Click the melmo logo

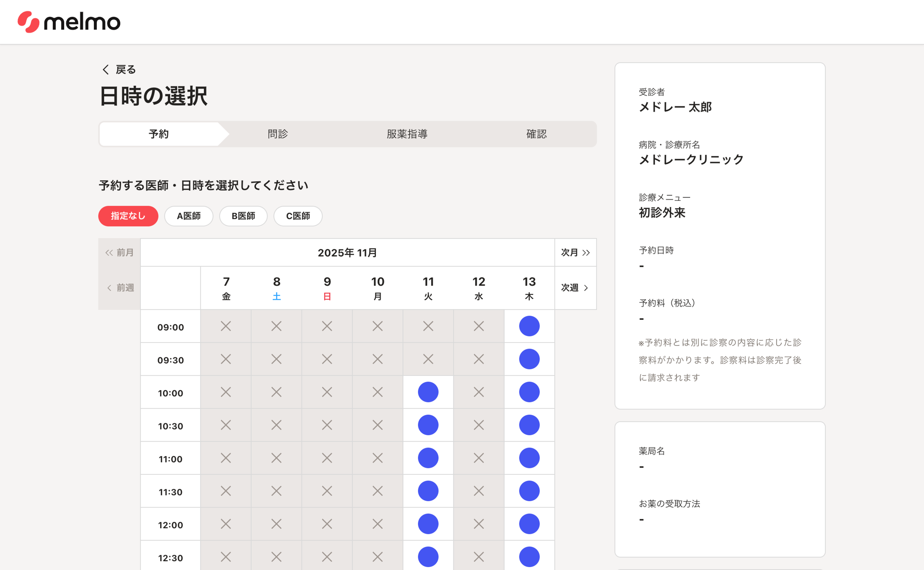[x=69, y=22]
